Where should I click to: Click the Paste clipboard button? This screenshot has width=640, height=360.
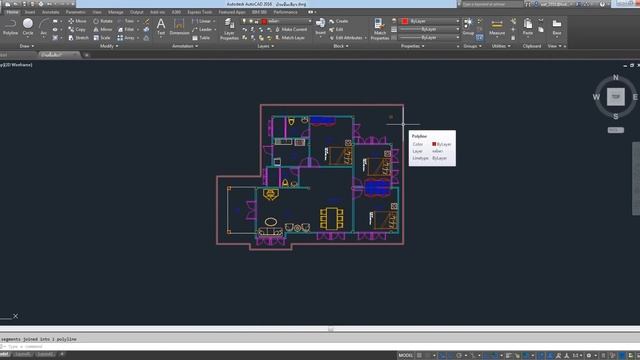pos(528,27)
